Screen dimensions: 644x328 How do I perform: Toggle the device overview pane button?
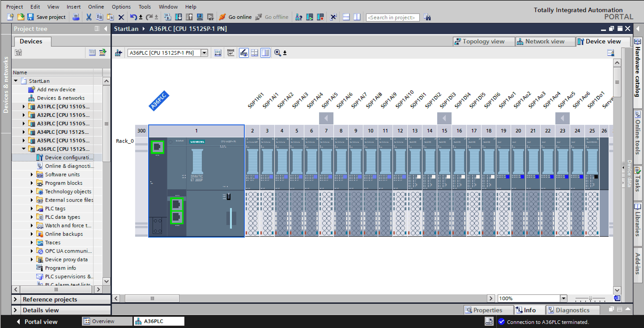pyautogui.click(x=265, y=53)
